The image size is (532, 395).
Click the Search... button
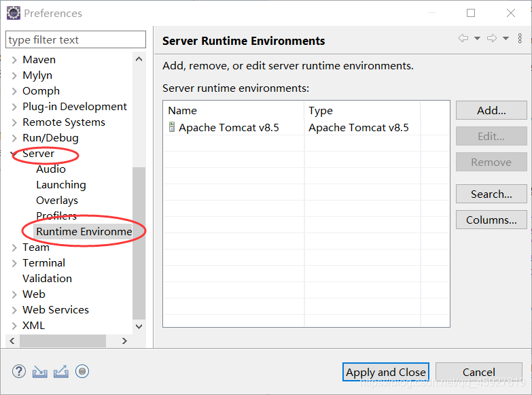click(x=491, y=194)
